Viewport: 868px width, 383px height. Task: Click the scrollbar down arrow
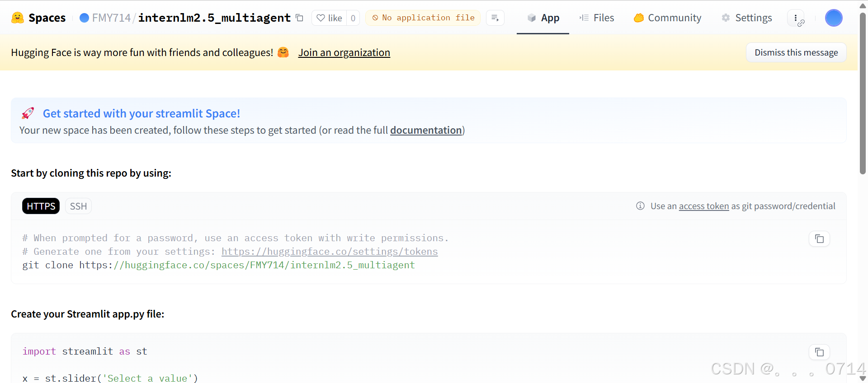pos(863,378)
